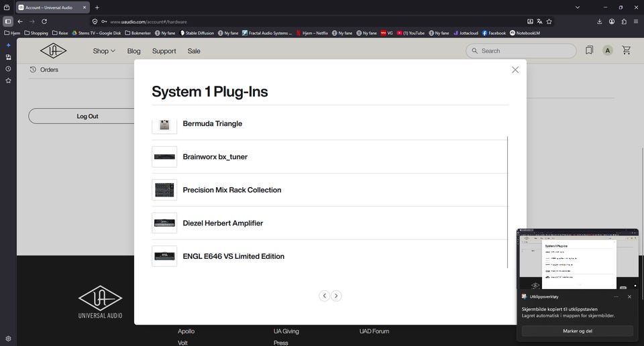
Task: Open Orders in account sidebar
Action: 44,70
